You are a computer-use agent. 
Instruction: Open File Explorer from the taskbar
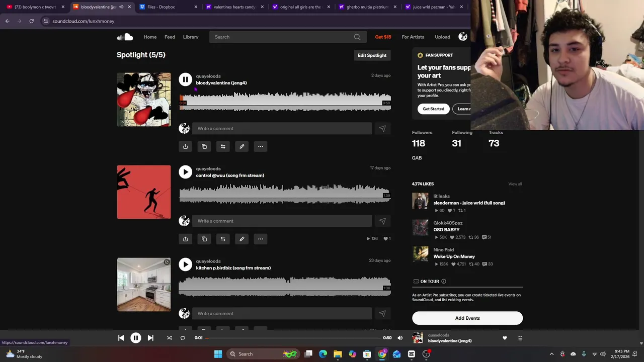pos(338,354)
